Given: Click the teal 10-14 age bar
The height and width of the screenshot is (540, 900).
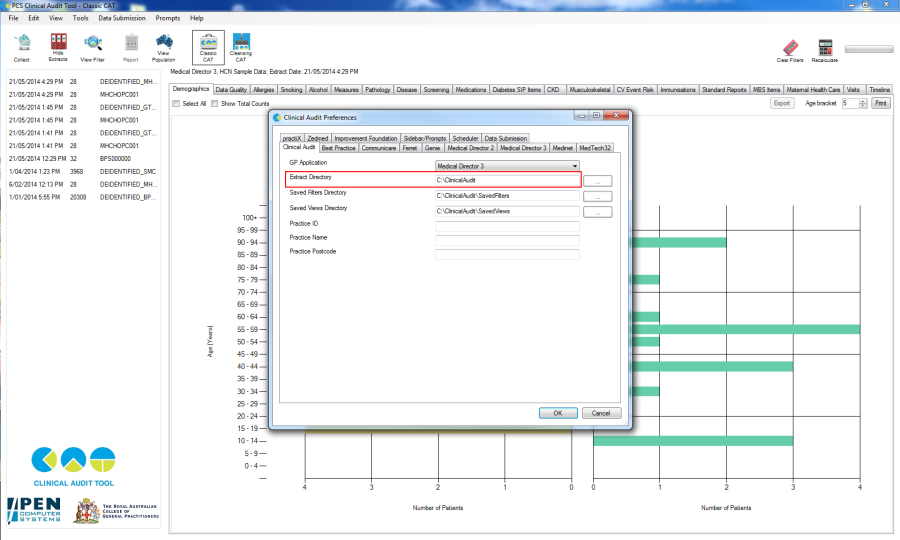Looking at the screenshot, I should pyautogui.click(x=693, y=441).
